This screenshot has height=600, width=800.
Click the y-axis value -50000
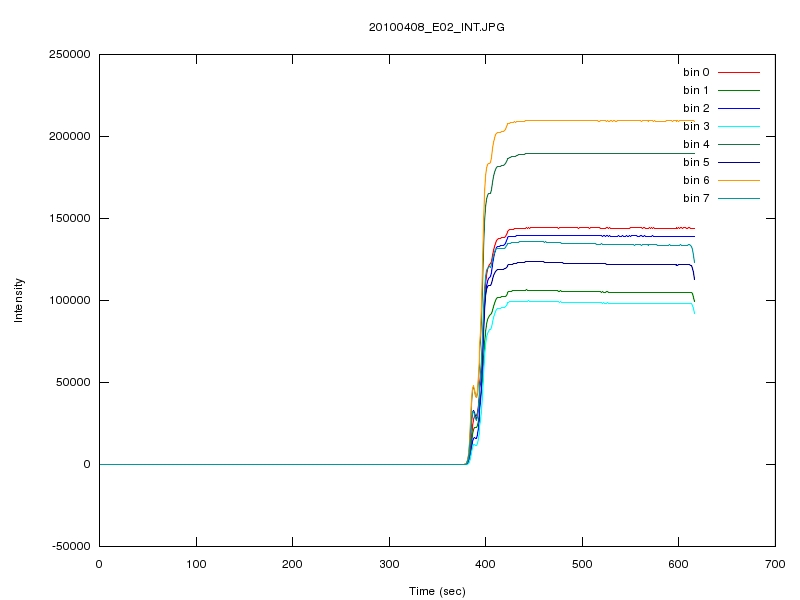point(71,546)
